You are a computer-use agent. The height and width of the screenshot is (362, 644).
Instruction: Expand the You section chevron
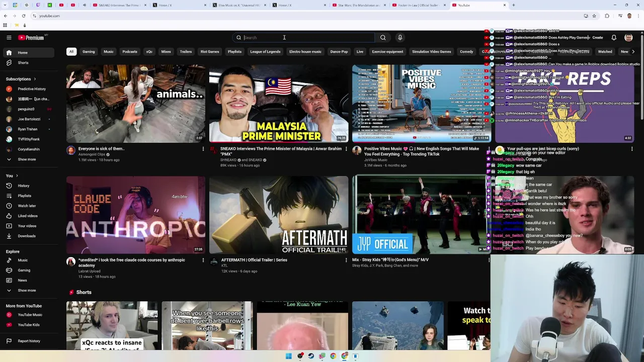(17, 176)
